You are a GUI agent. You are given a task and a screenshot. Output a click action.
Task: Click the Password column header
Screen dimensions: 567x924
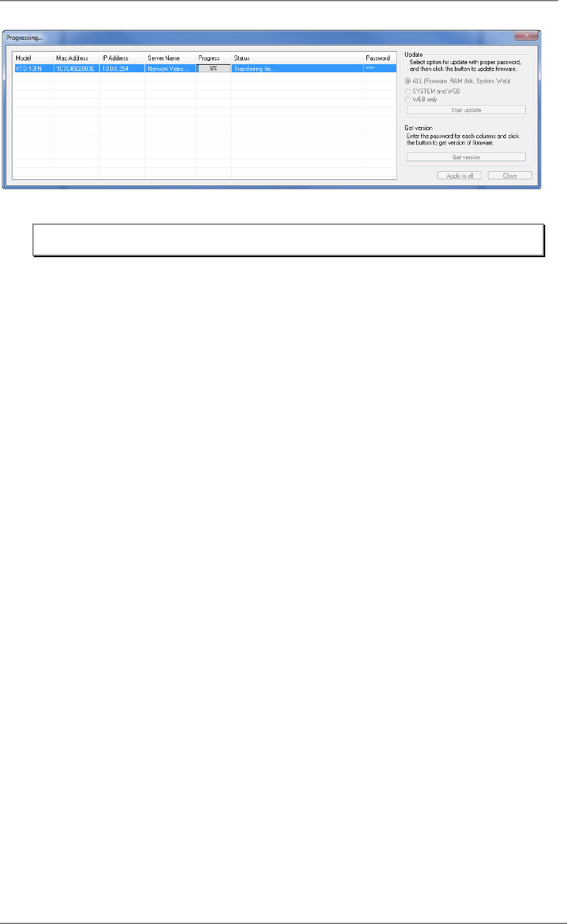379,59
